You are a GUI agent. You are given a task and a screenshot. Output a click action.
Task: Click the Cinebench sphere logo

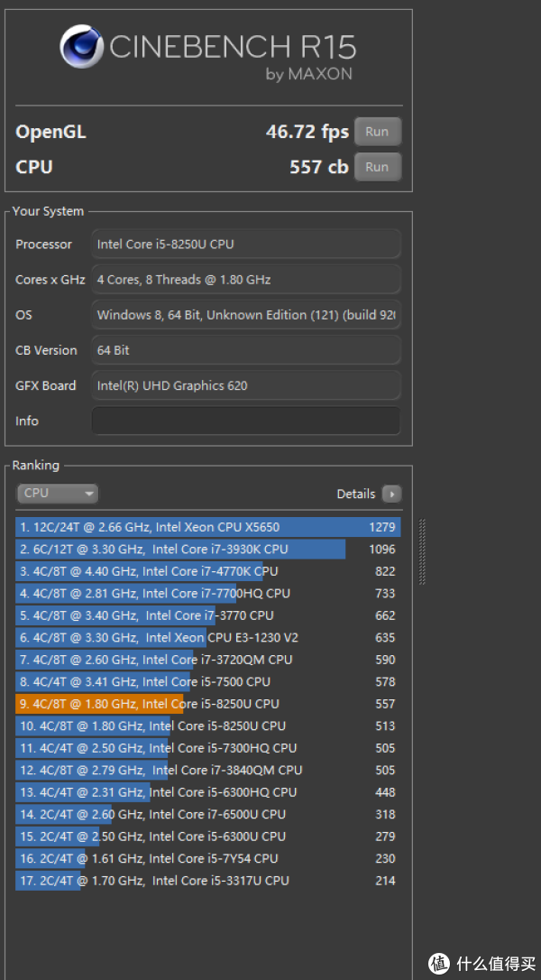coord(82,46)
